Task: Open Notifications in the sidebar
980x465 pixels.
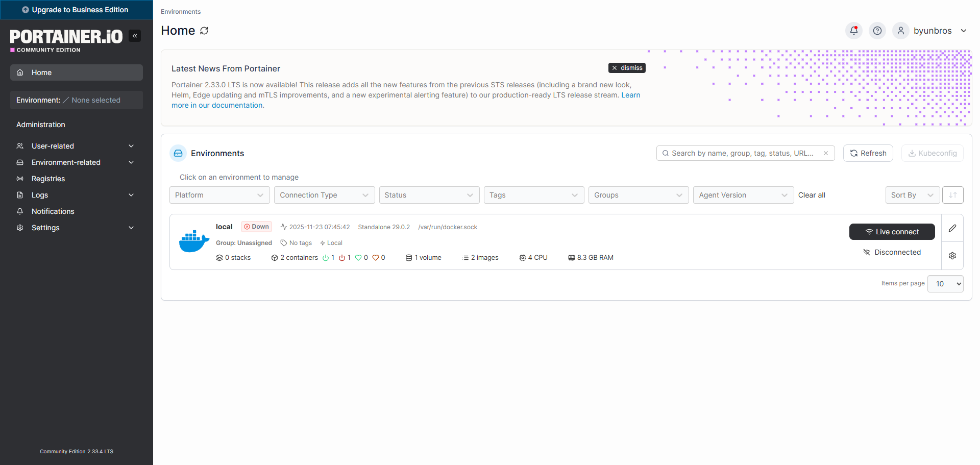Action: coord(77,211)
